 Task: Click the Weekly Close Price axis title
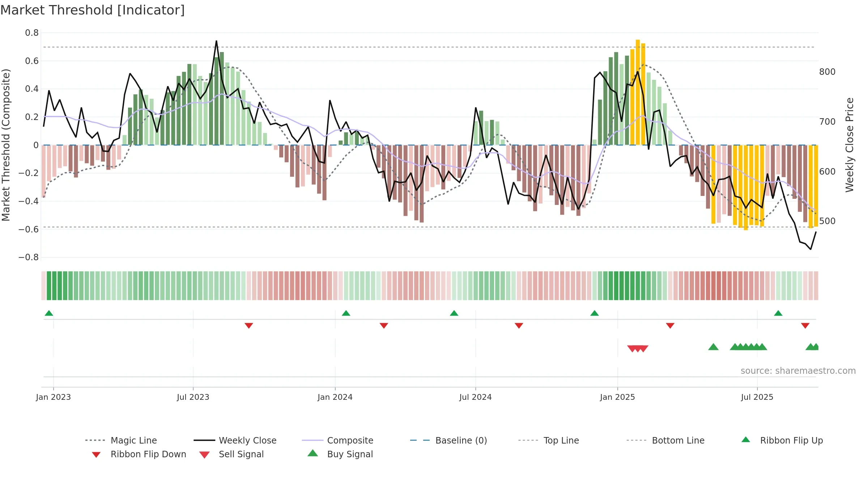point(850,145)
